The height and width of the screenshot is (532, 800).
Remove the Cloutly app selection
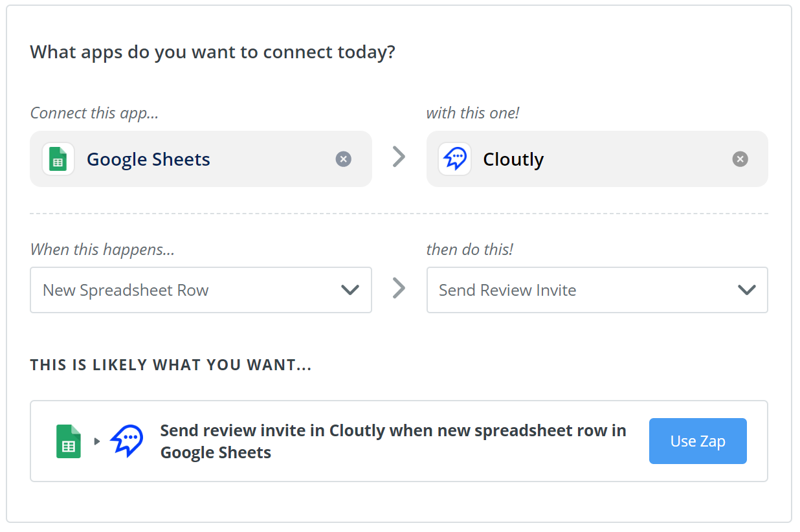click(740, 159)
